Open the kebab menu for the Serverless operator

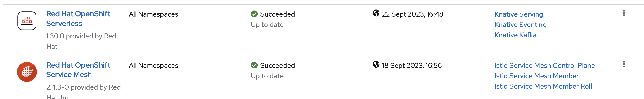click(624, 13)
